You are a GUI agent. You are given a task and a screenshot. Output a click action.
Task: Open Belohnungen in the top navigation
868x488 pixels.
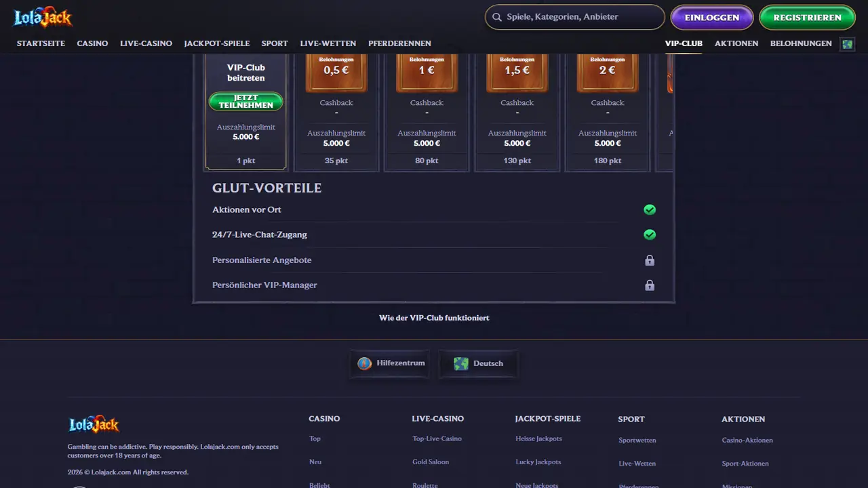coord(801,43)
